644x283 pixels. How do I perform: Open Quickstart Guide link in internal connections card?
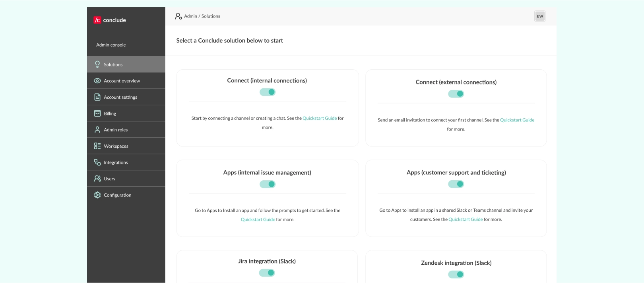click(320, 118)
